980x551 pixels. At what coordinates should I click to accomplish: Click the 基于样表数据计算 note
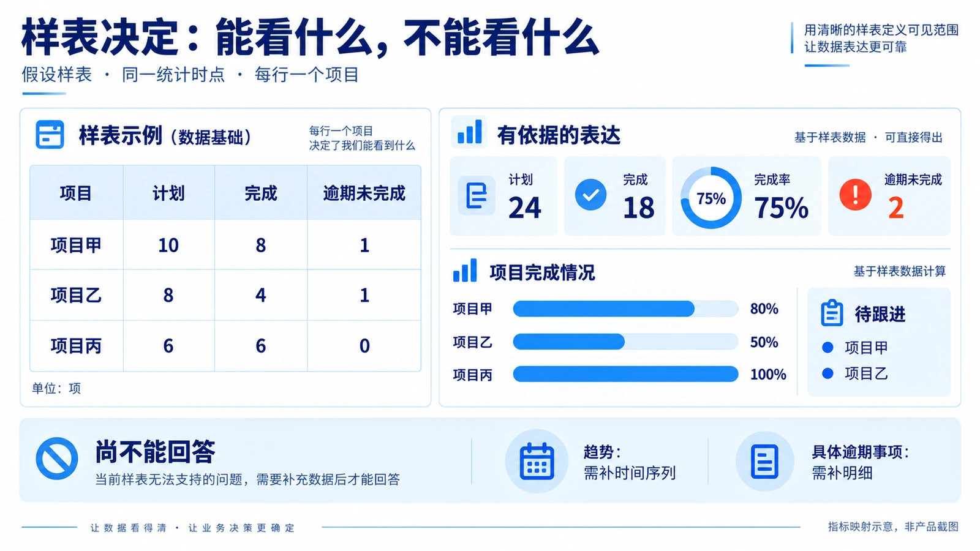(x=900, y=271)
